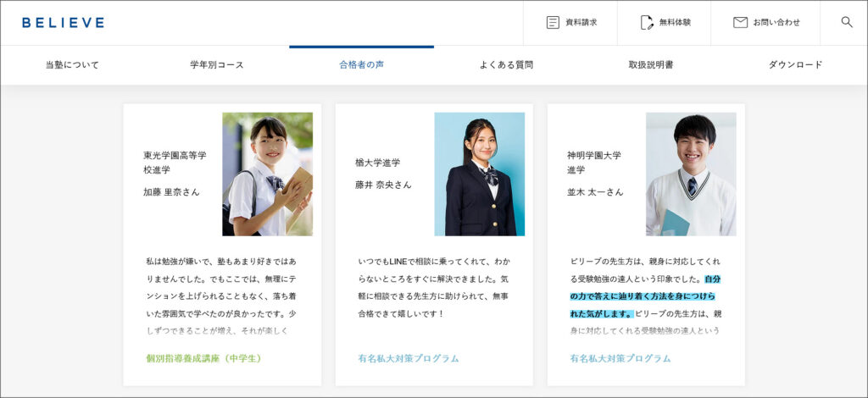Image resolution: width=868 pixels, height=398 pixels.
Task: Click the name 藤井 奈央さん
Action: (x=384, y=185)
